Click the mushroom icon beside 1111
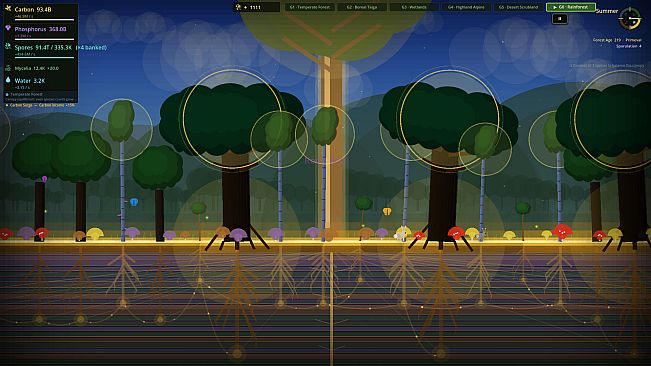 [238, 7]
